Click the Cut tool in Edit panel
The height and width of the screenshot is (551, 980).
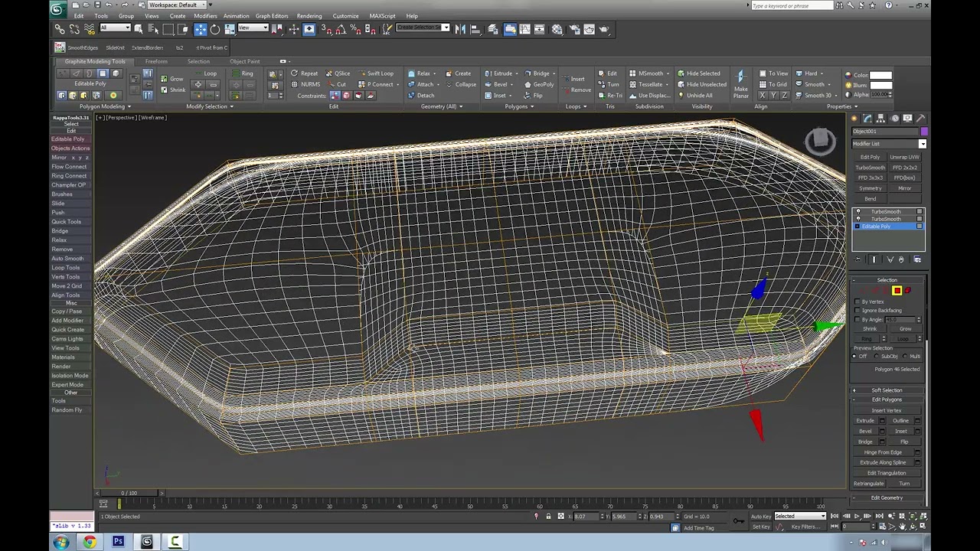point(337,84)
